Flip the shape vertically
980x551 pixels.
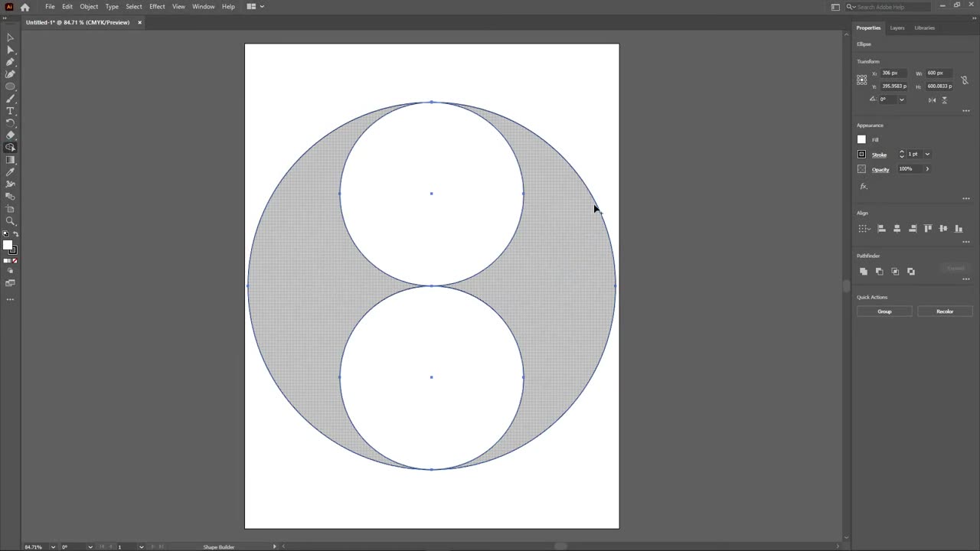point(944,99)
